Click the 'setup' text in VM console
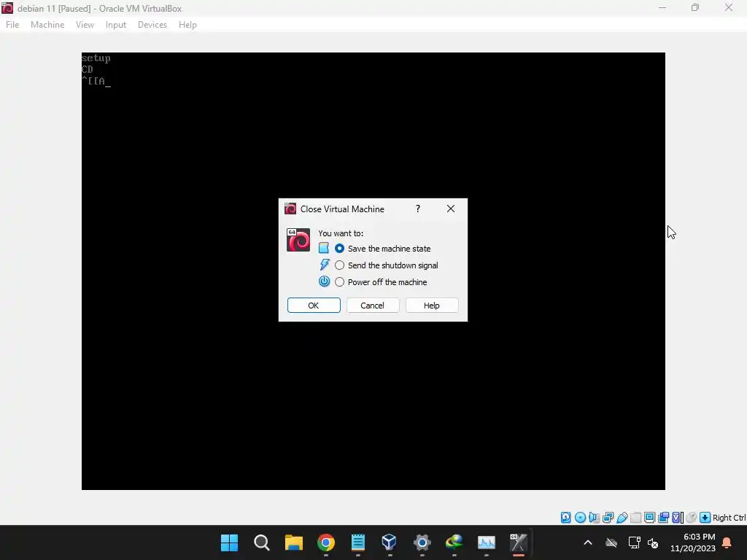The width and height of the screenshot is (747, 560). click(x=96, y=58)
